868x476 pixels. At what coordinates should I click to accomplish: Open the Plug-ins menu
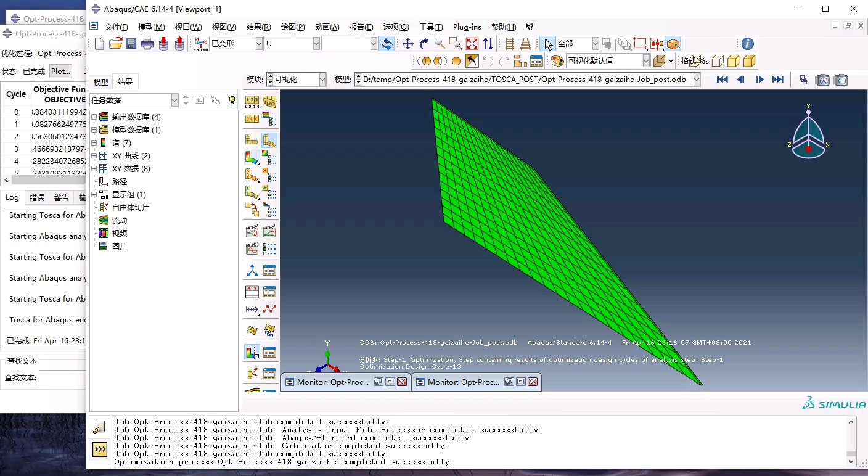coord(467,27)
